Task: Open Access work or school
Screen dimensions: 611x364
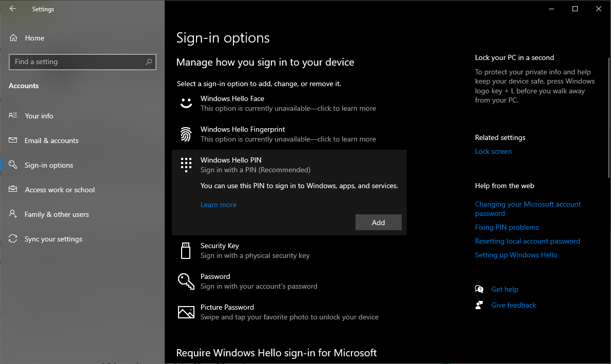Action: pyautogui.click(x=59, y=190)
